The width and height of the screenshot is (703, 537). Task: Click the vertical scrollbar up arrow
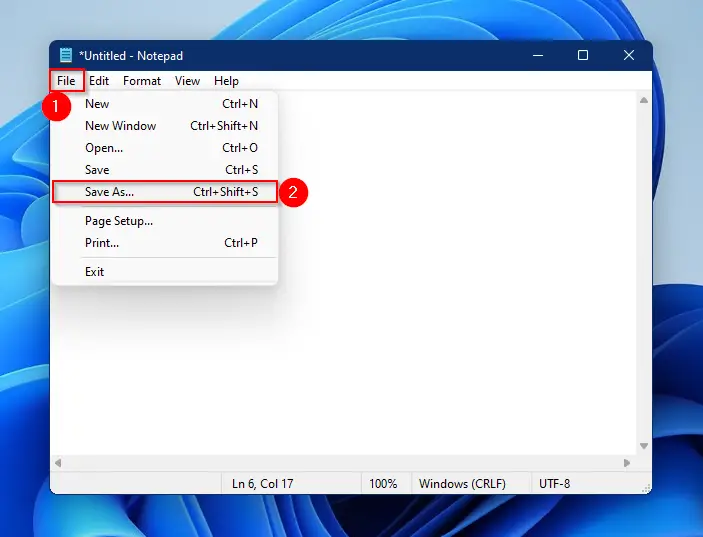coord(644,100)
